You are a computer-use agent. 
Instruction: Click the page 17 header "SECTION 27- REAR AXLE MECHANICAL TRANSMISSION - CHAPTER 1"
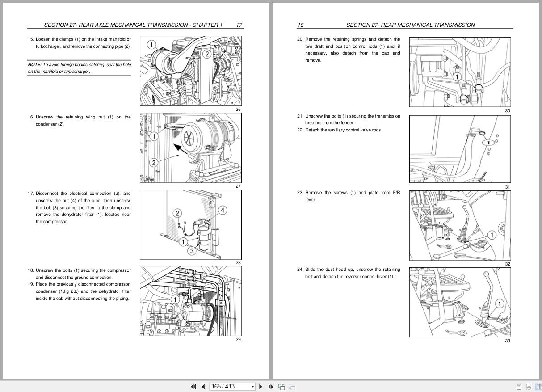tap(133, 25)
